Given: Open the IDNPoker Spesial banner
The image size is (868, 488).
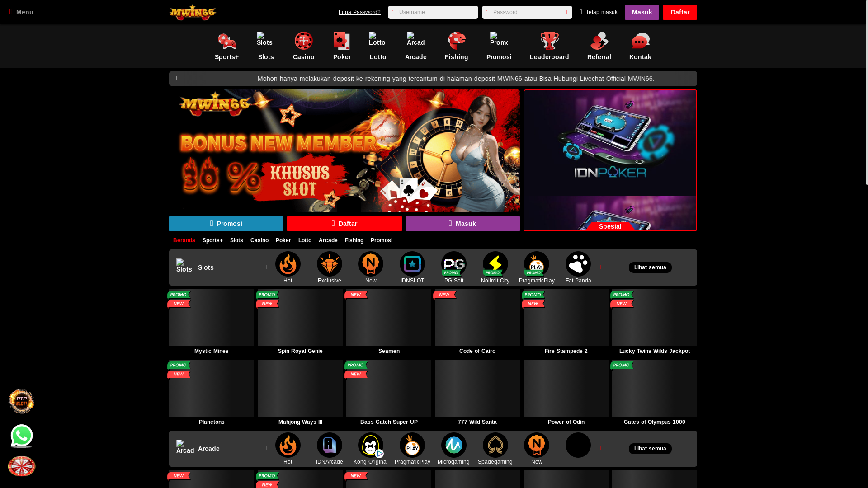Looking at the screenshot, I should pos(610,160).
